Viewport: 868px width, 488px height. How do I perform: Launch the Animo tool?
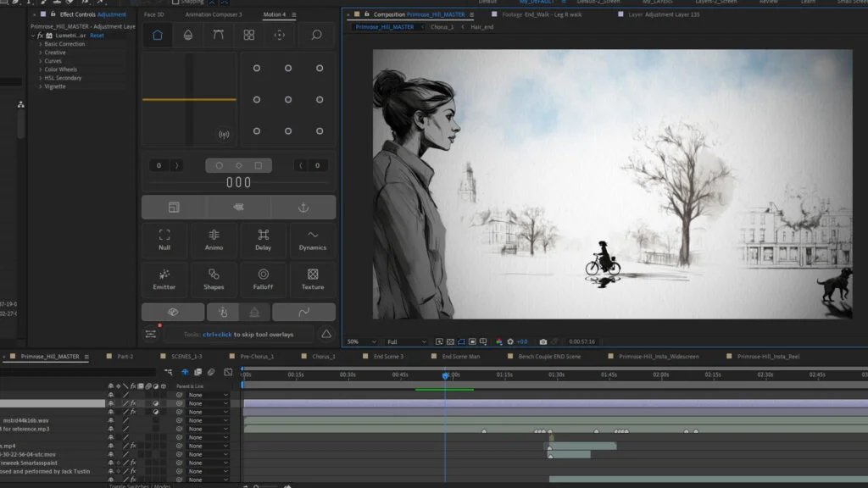(214, 240)
